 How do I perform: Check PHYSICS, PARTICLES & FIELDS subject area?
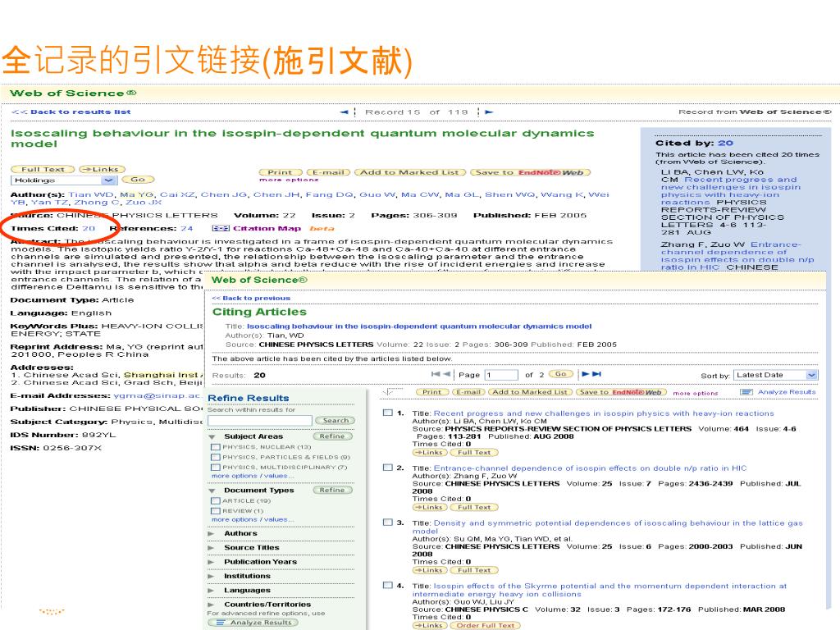[216, 457]
